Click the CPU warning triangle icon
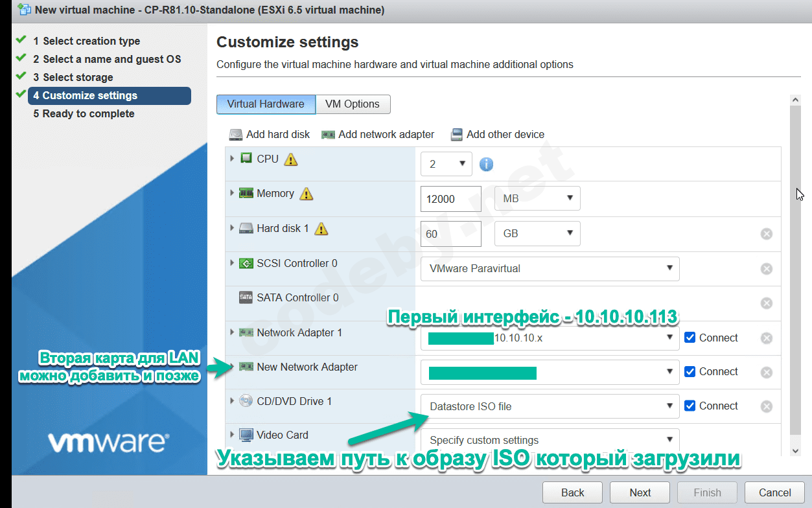 pyautogui.click(x=291, y=159)
